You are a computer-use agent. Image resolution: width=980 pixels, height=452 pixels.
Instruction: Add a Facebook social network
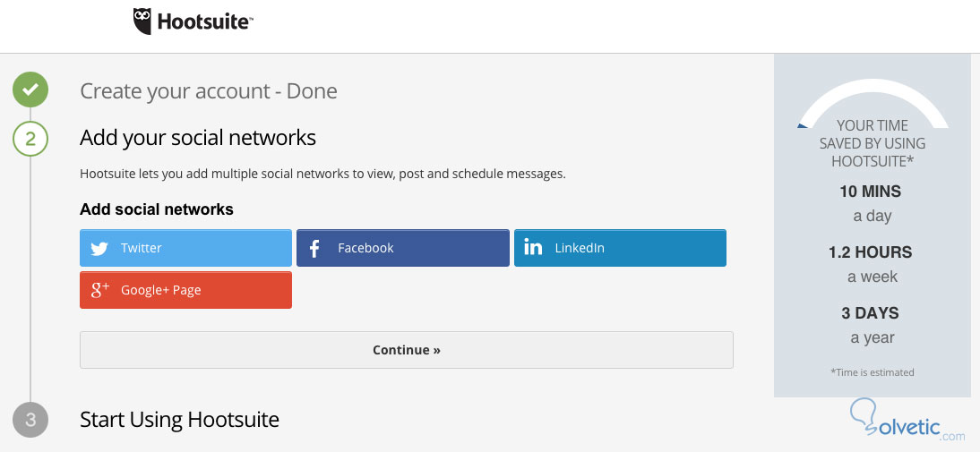coord(402,248)
